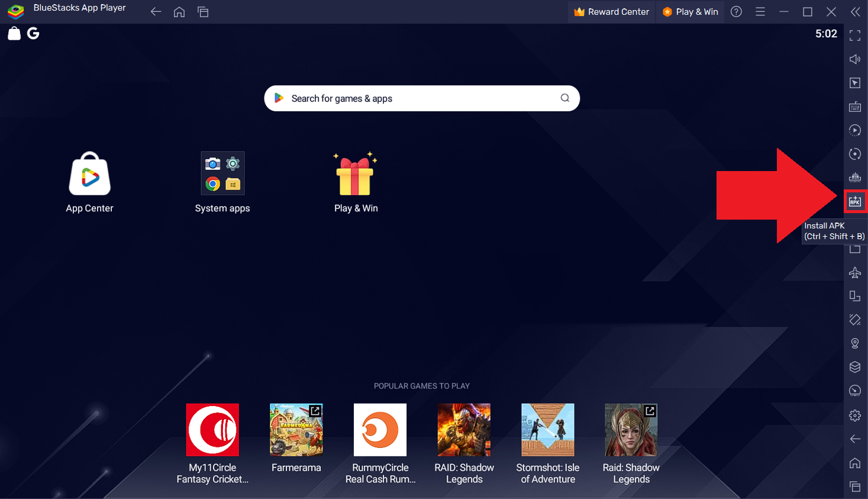The image size is (868, 499).
Task: Go back using the title bar arrow
Action: [x=156, y=12]
